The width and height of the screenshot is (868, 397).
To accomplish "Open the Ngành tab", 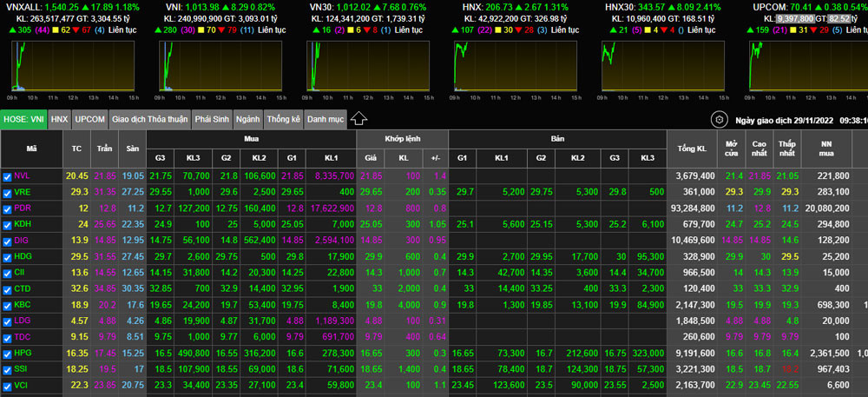I will pyautogui.click(x=247, y=119).
